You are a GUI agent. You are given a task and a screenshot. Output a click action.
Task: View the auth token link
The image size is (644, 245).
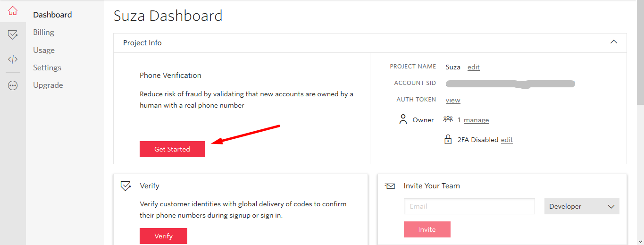(453, 100)
